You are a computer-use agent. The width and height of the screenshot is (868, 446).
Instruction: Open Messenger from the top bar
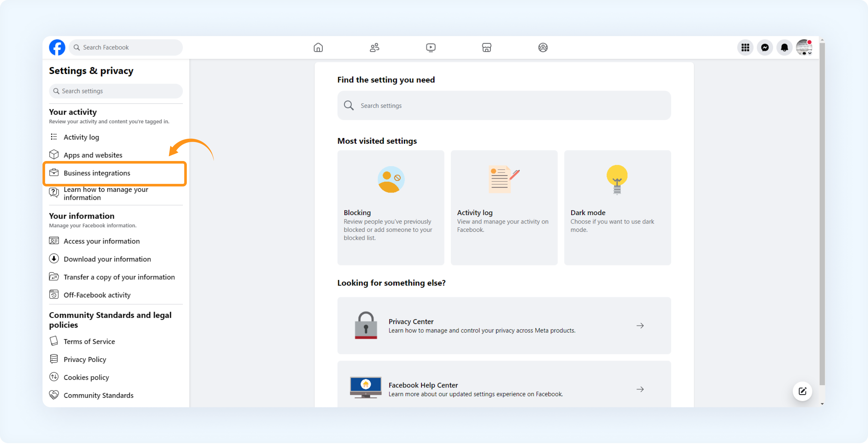point(765,47)
